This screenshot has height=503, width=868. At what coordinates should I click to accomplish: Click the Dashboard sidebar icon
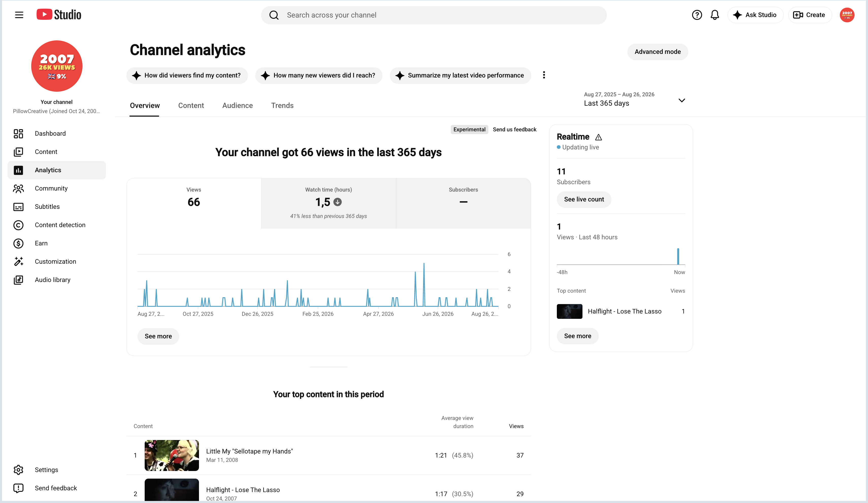(18, 133)
